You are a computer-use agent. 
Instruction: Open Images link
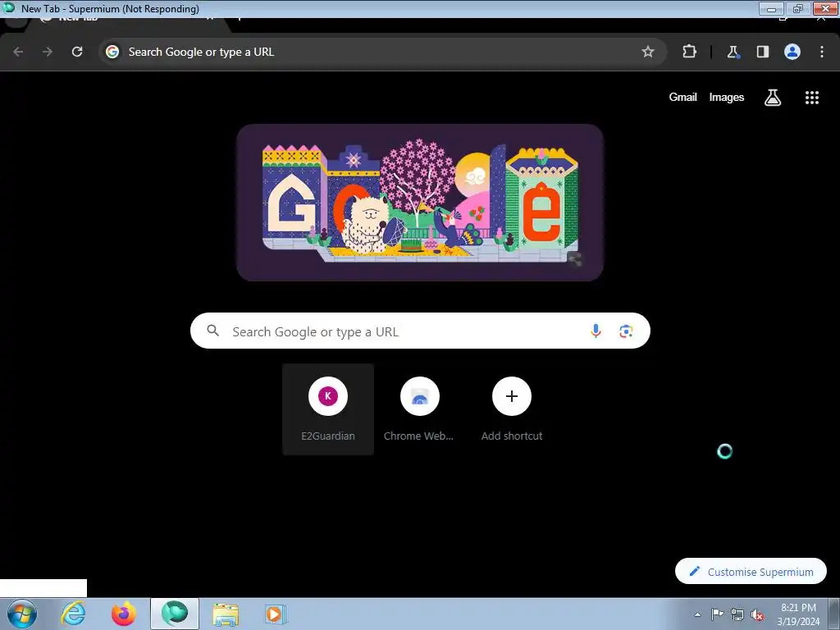point(727,97)
